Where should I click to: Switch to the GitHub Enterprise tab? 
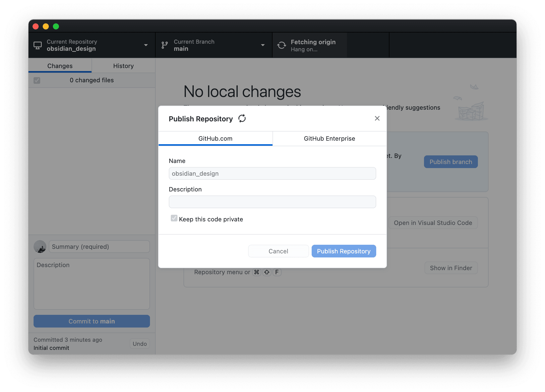(x=329, y=139)
